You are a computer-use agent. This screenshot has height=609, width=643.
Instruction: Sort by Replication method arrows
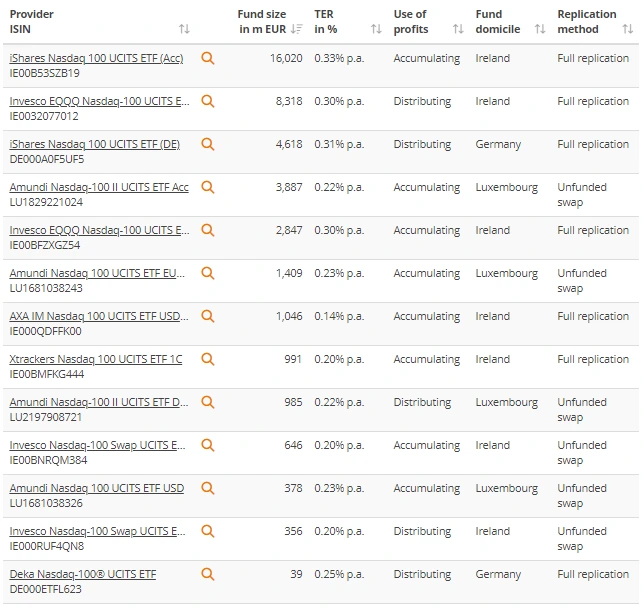point(627,29)
